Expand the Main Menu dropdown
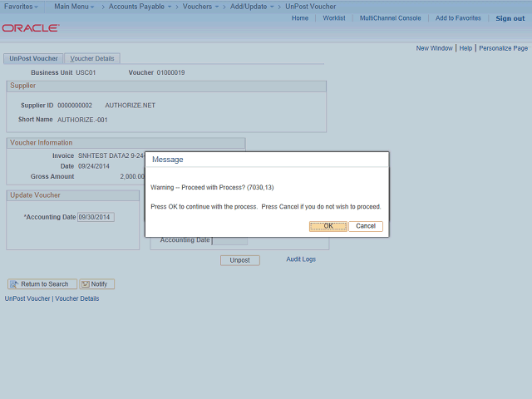The width and height of the screenshot is (532, 399). (74, 7)
